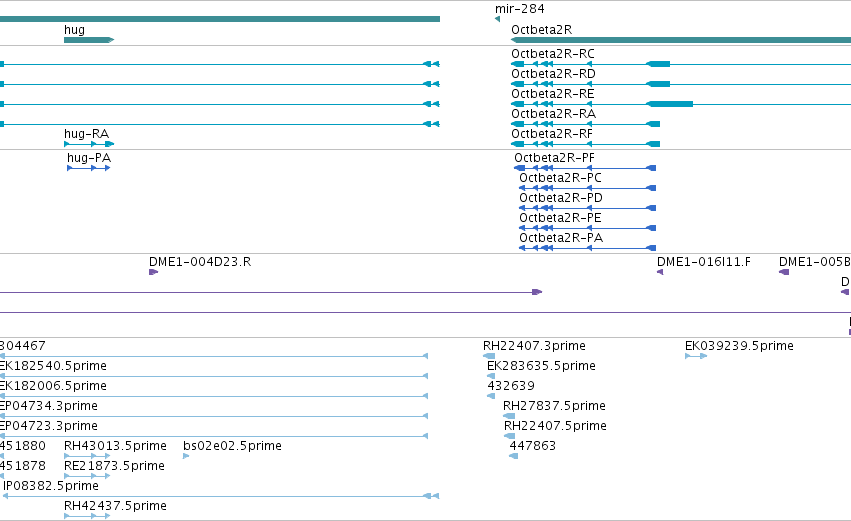Select the Octbeta2R-PF protein label
This screenshot has width=851, height=521.
tap(554, 158)
